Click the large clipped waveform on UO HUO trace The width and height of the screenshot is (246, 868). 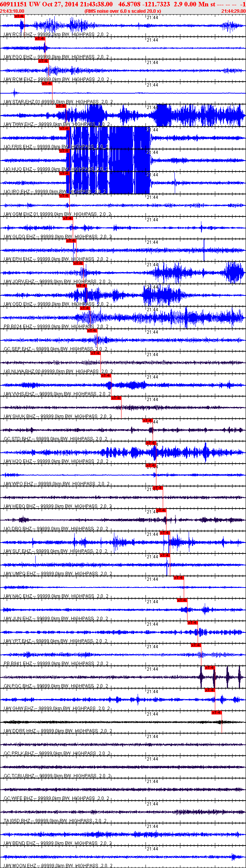click(x=109, y=161)
